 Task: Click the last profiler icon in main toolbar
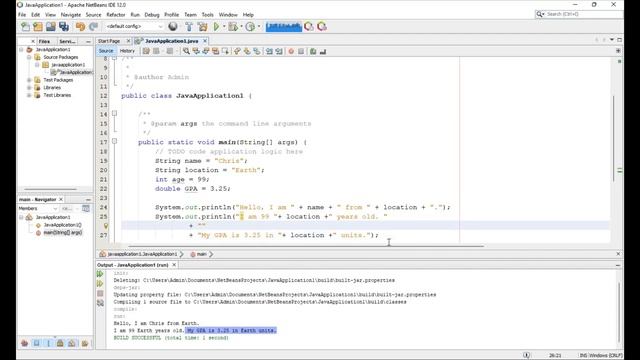322,27
